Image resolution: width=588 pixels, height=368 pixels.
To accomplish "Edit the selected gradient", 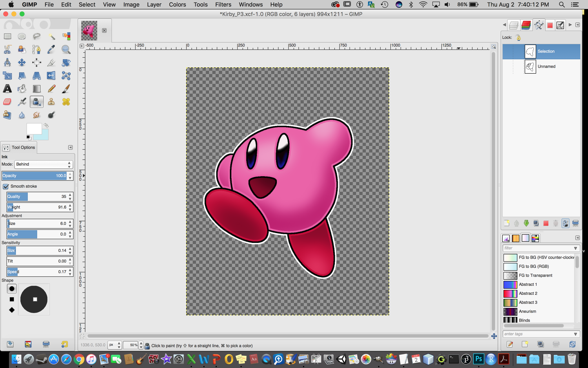I will (x=510, y=344).
